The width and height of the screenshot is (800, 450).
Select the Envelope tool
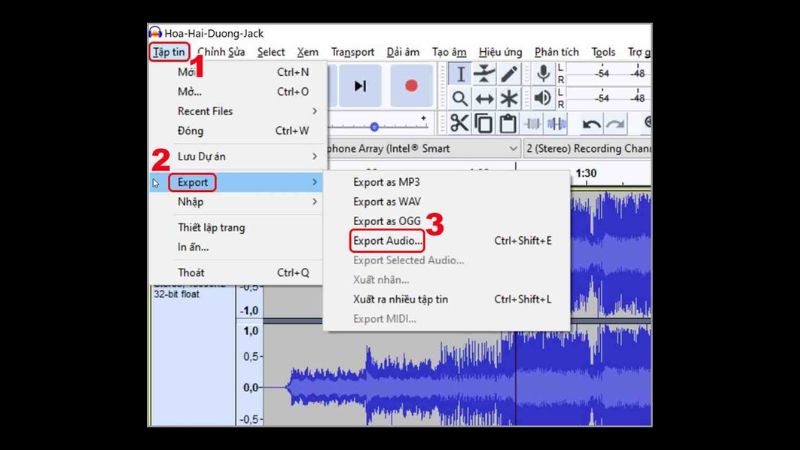pos(484,74)
